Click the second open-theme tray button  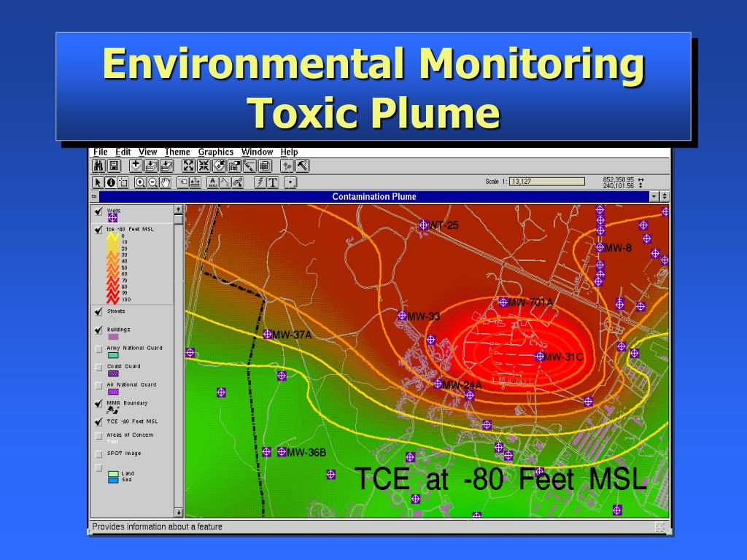click(x=166, y=166)
